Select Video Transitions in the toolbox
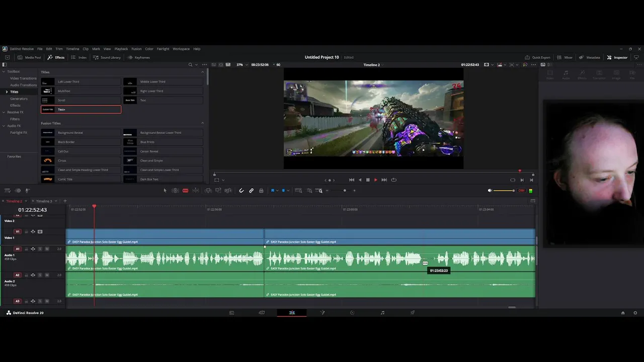The width and height of the screenshot is (644, 362). tap(23, 78)
